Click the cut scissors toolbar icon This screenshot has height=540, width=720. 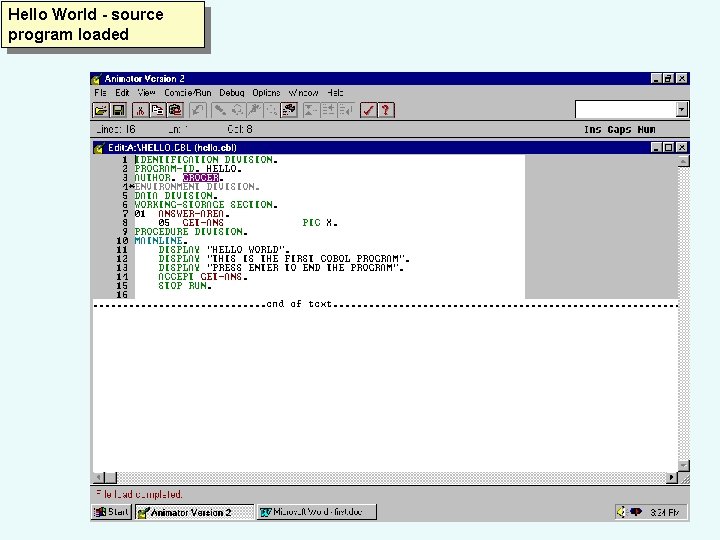click(x=140, y=110)
